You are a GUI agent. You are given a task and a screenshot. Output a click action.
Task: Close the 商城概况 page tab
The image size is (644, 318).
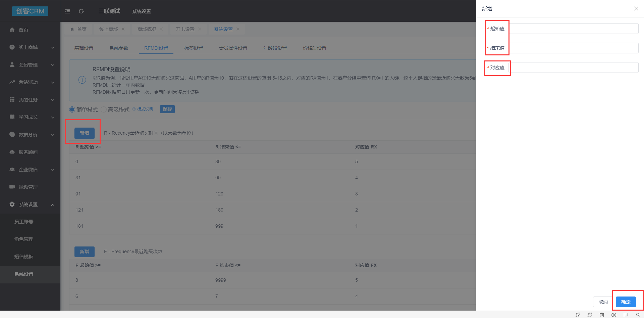coord(161,29)
